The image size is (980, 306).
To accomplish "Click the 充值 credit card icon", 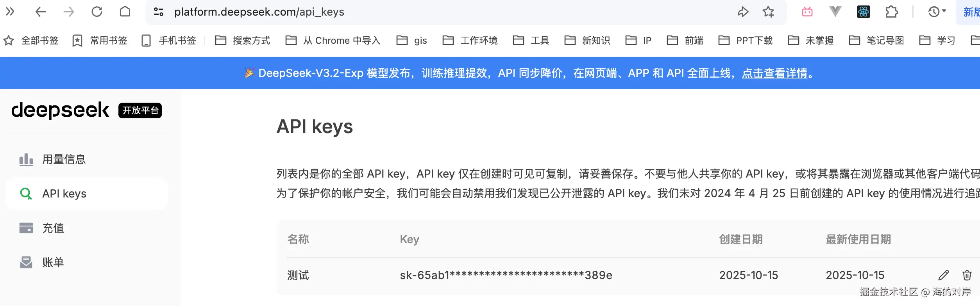I will click(26, 228).
